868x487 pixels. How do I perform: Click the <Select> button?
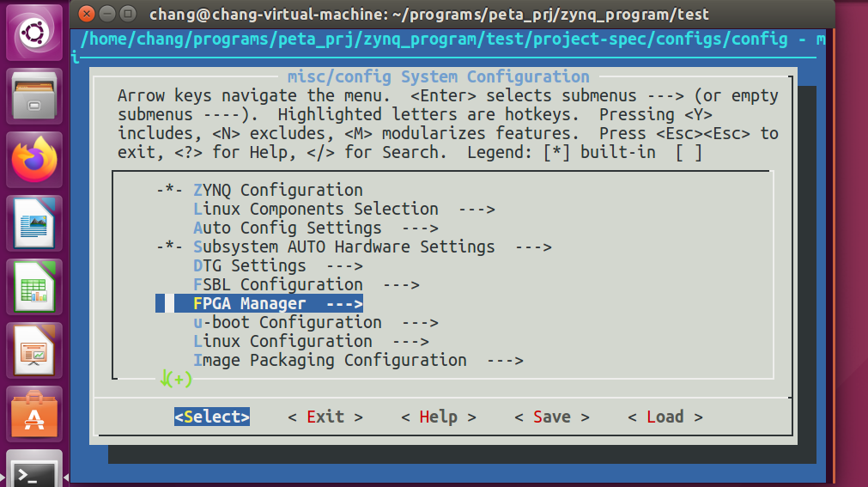212,417
